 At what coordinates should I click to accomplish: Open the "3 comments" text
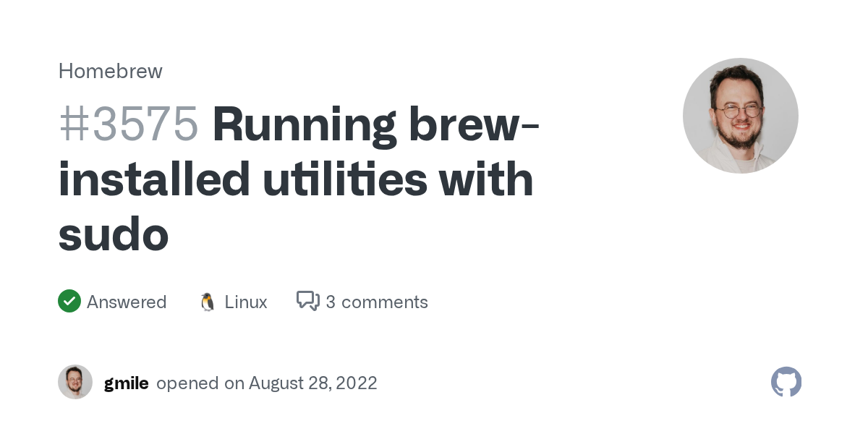(377, 302)
